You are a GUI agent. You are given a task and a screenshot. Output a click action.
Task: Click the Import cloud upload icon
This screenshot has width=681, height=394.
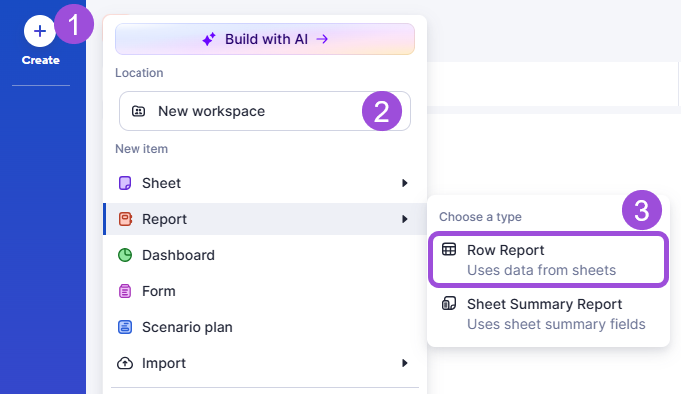[x=125, y=363]
